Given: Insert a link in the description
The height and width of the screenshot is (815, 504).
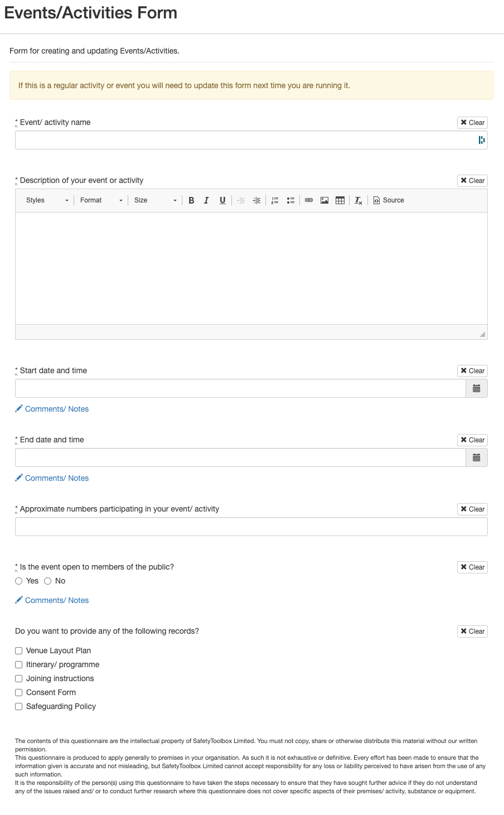Looking at the screenshot, I should [x=309, y=200].
